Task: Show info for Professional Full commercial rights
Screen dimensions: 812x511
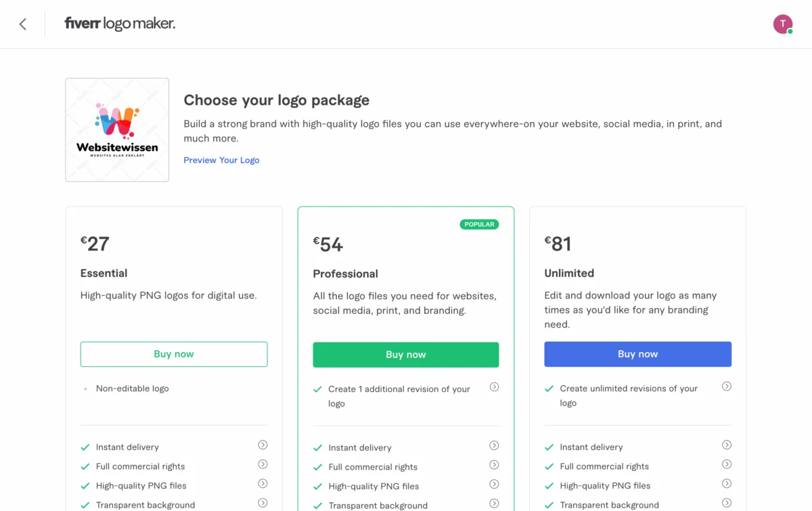Action: point(494,465)
